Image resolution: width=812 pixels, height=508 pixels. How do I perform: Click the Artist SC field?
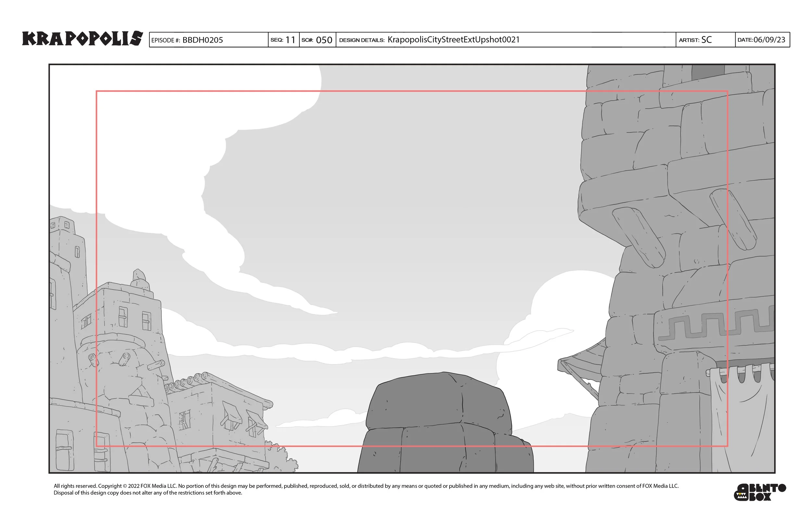point(705,40)
